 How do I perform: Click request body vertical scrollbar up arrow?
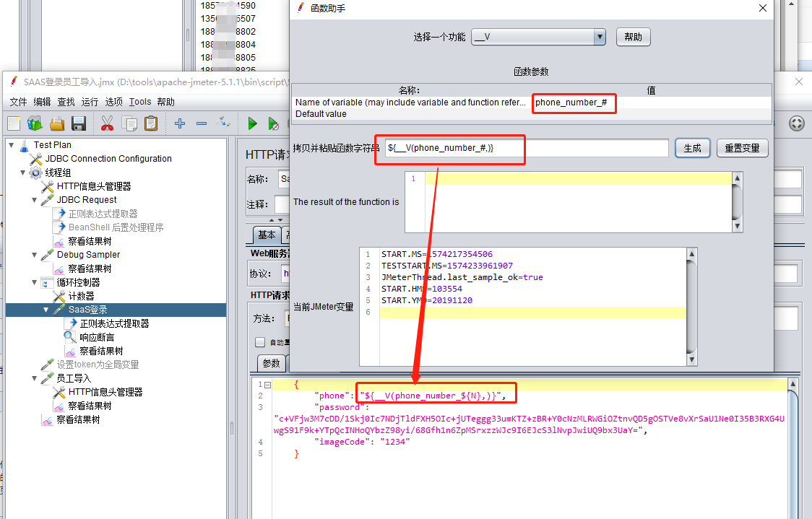(x=792, y=384)
